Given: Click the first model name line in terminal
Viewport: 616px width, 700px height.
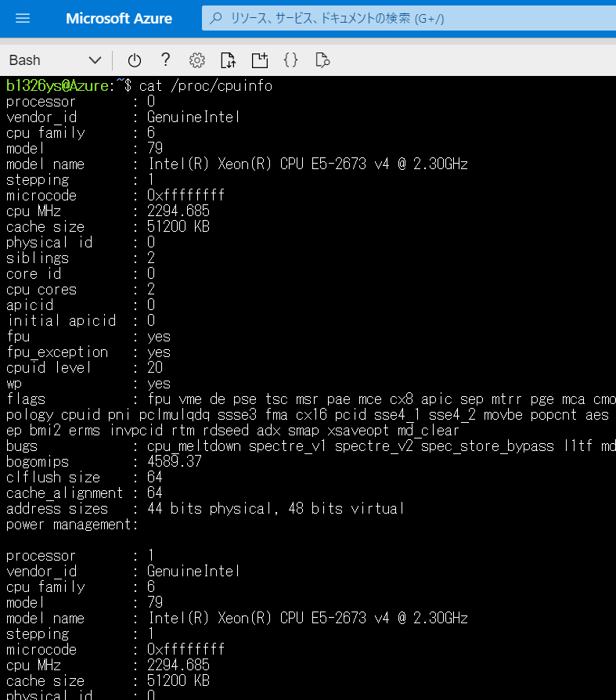Looking at the screenshot, I should (236, 164).
